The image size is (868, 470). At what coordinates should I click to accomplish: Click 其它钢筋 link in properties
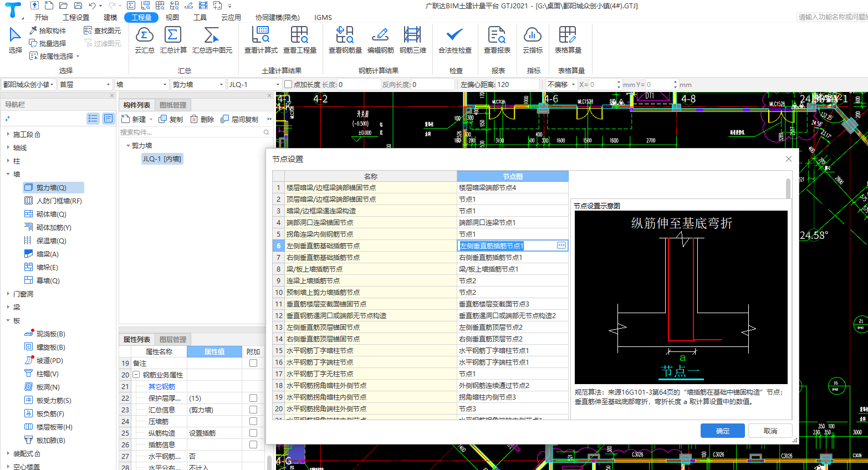point(162,386)
